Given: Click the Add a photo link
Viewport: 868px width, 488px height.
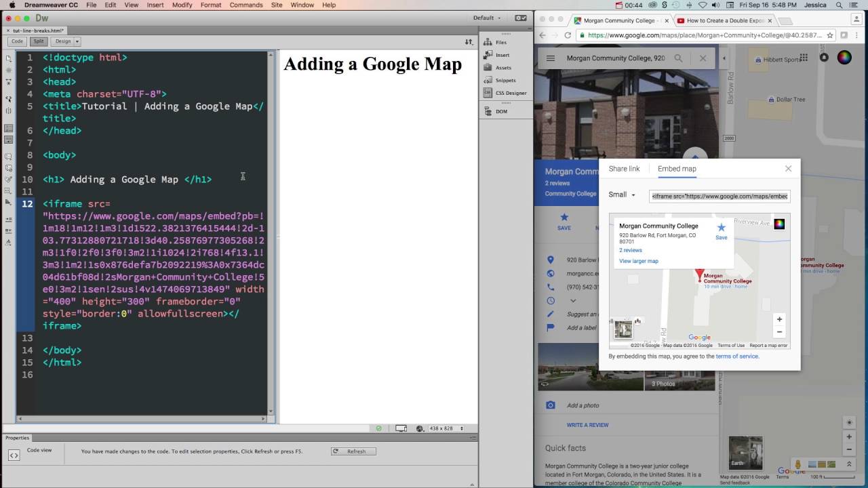Looking at the screenshot, I should [x=583, y=405].
